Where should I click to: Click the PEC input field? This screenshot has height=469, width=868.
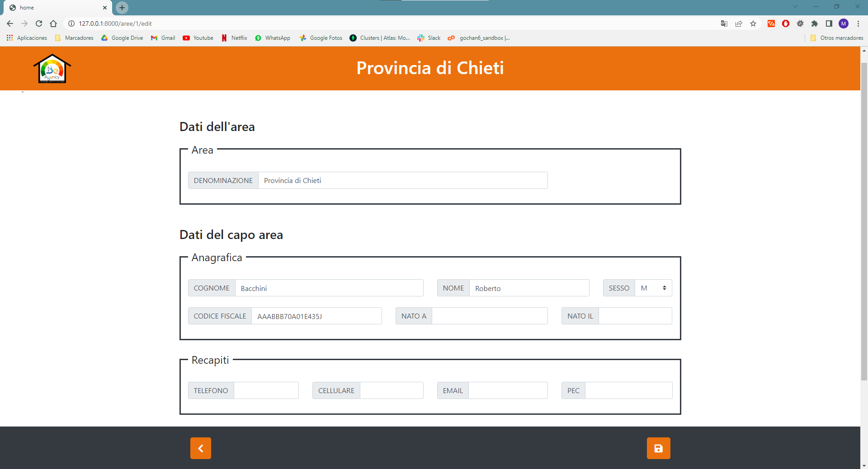tap(629, 390)
